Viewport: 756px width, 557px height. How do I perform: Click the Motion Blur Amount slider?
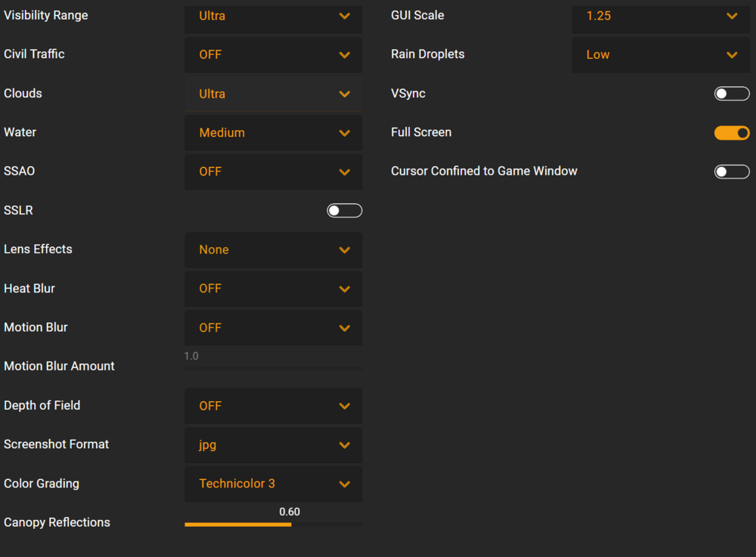pos(273,368)
